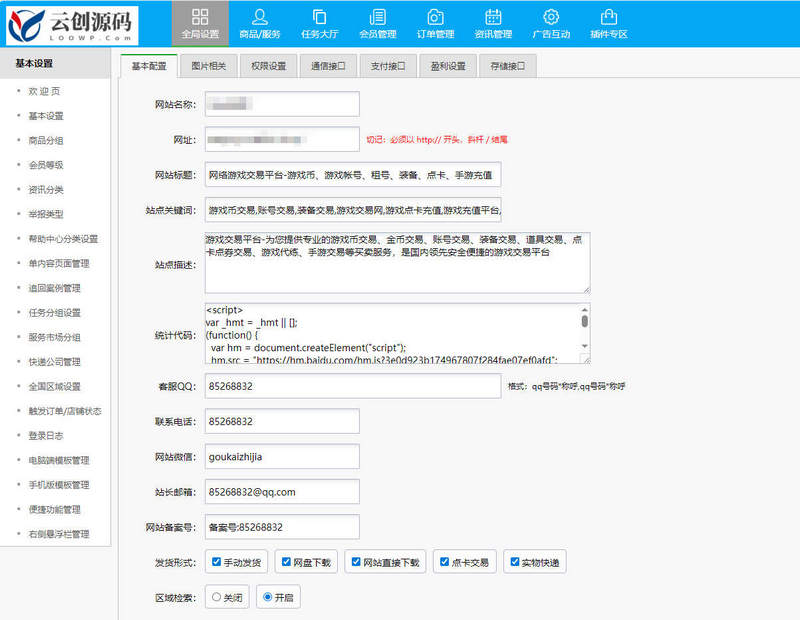Open 右侧悬浮栏管理 in the sidebar

click(59, 534)
